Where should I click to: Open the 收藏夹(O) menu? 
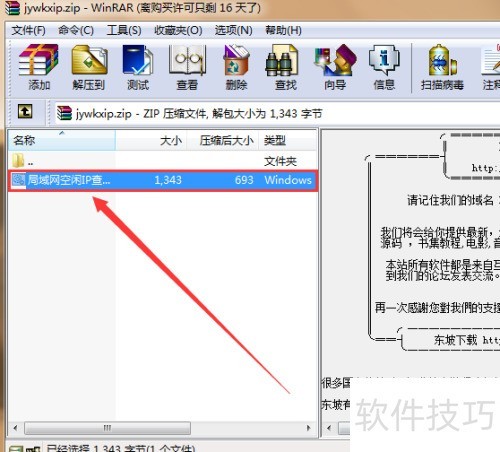[178, 30]
